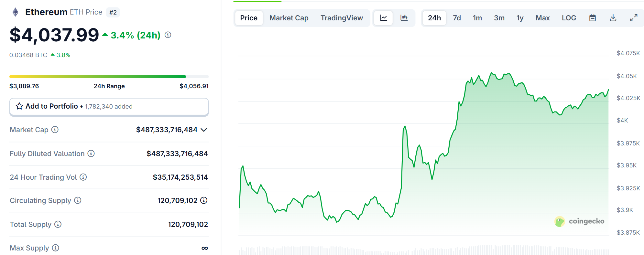Select the 7d time range
This screenshot has height=255, width=644.
457,18
